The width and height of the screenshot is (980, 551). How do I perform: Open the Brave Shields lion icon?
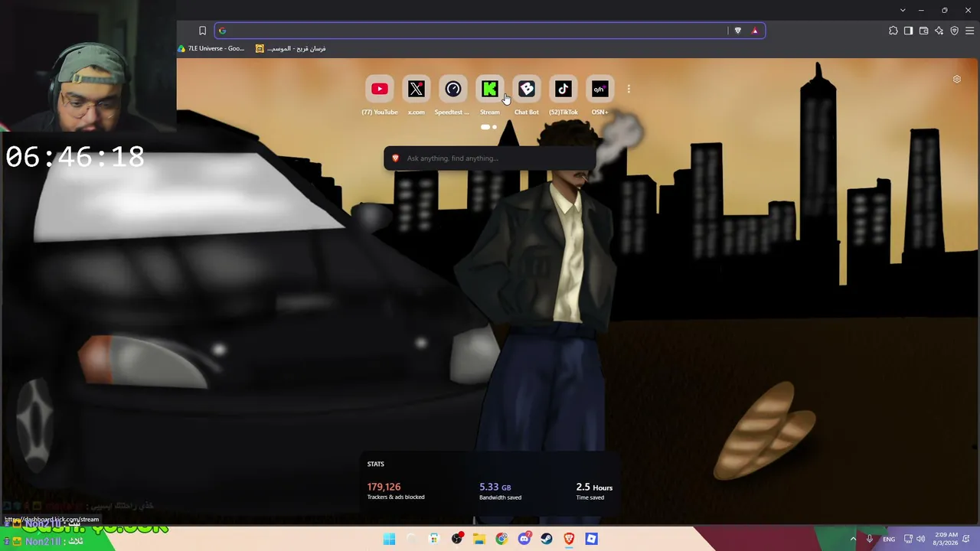pyautogui.click(x=737, y=31)
